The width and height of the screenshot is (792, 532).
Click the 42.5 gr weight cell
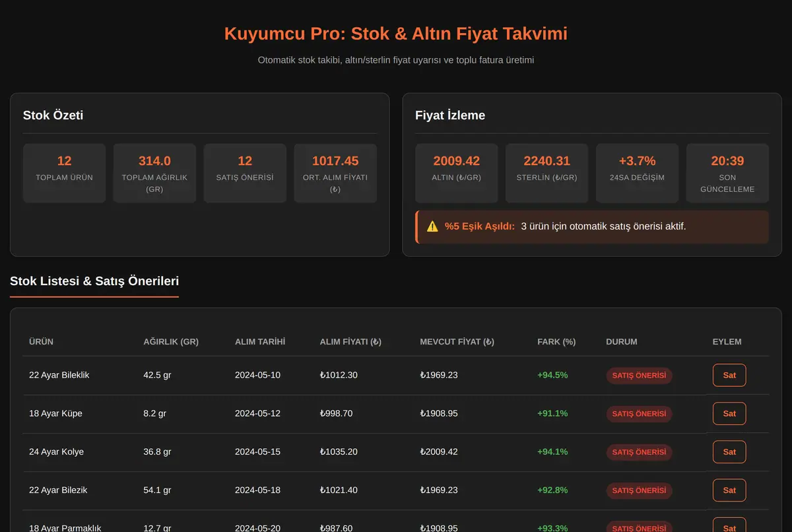(x=157, y=375)
